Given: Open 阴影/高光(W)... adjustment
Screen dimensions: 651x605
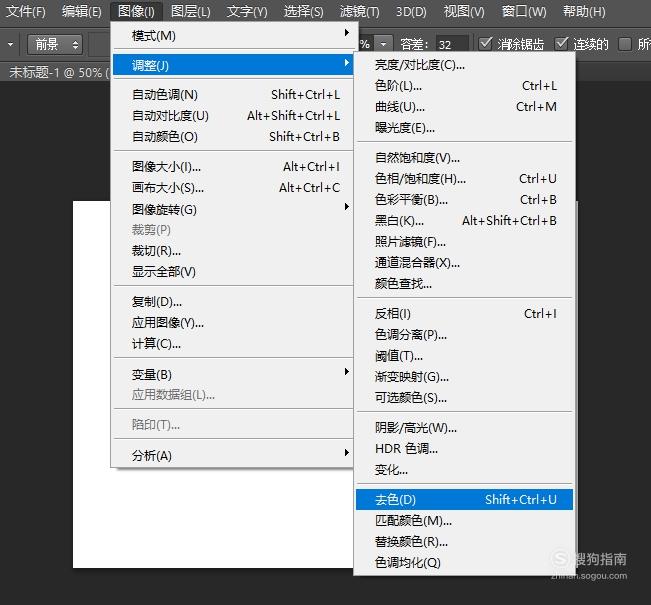Looking at the screenshot, I should coord(464,428).
